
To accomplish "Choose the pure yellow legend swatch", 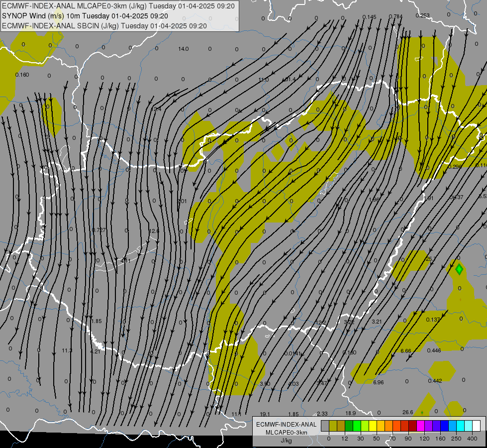I will 373,426.
